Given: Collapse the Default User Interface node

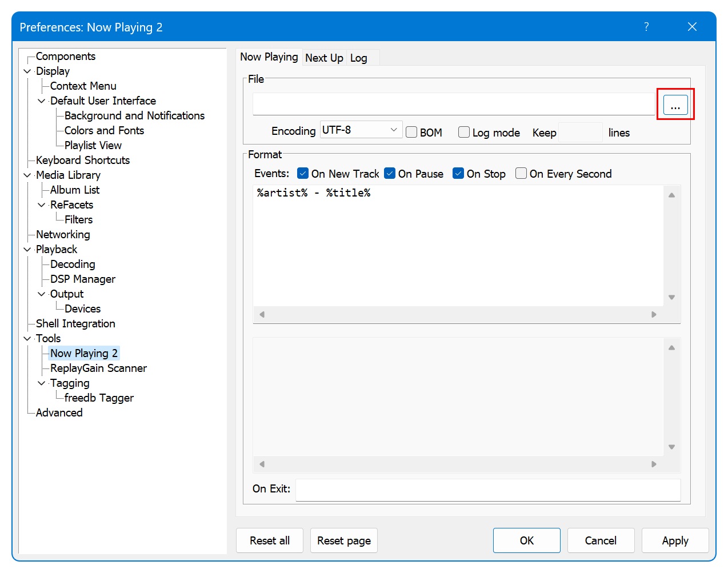Looking at the screenshot, I should pyautogui.click(x=41, y=101).
